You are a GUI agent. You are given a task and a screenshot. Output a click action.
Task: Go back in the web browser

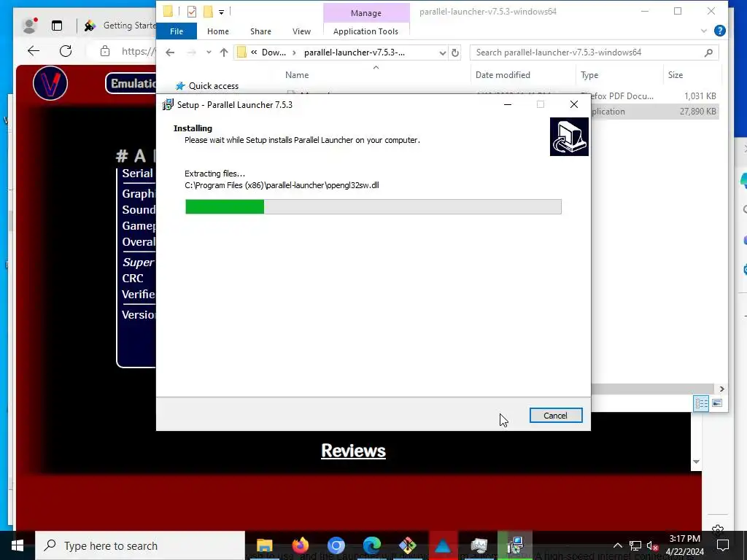click(x=34, y=51)
